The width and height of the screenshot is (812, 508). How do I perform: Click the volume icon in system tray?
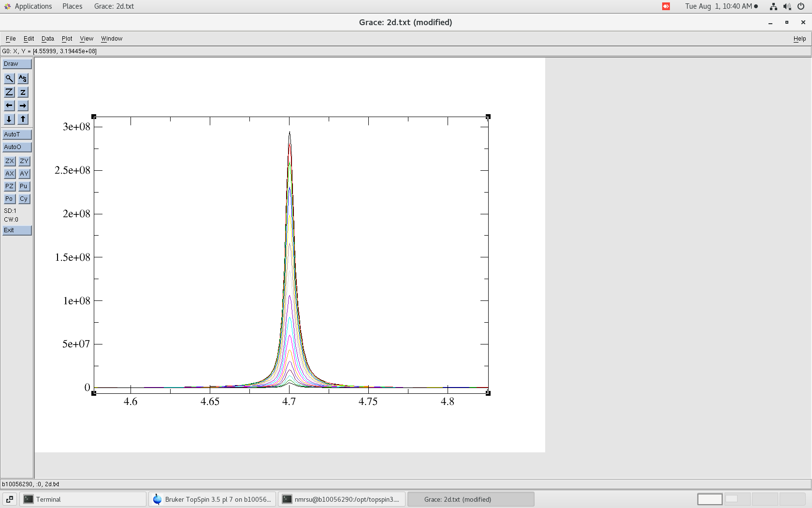coord(787,6)
